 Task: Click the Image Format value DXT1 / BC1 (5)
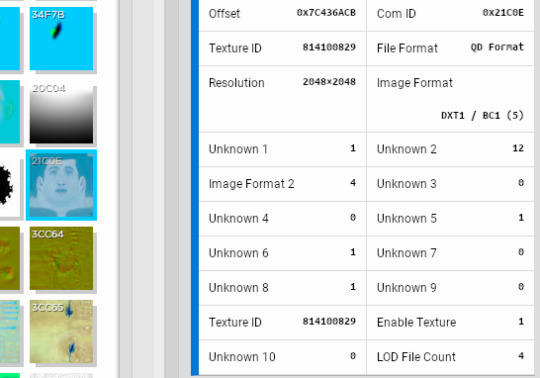coord(482,115)
